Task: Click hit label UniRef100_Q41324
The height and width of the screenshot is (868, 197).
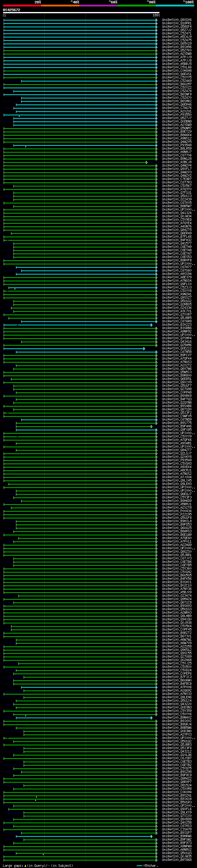Action: tap(177, 213)
